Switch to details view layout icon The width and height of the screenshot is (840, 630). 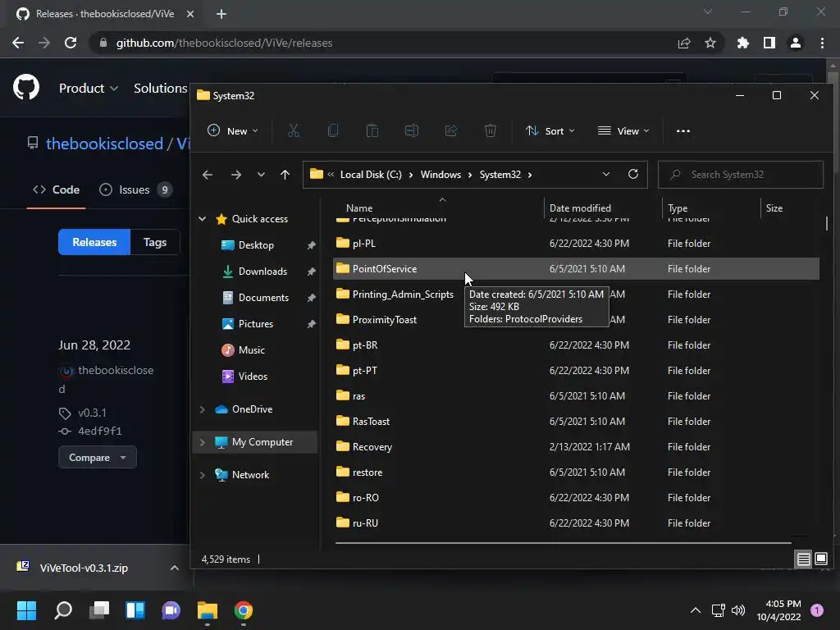(803, 559)
